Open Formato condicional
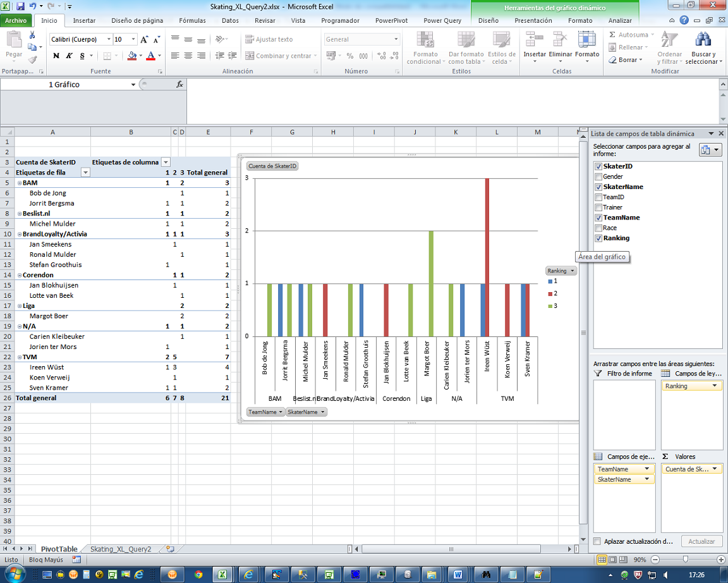The width and height of the screenshot is (728, 583). pos(425,47)
